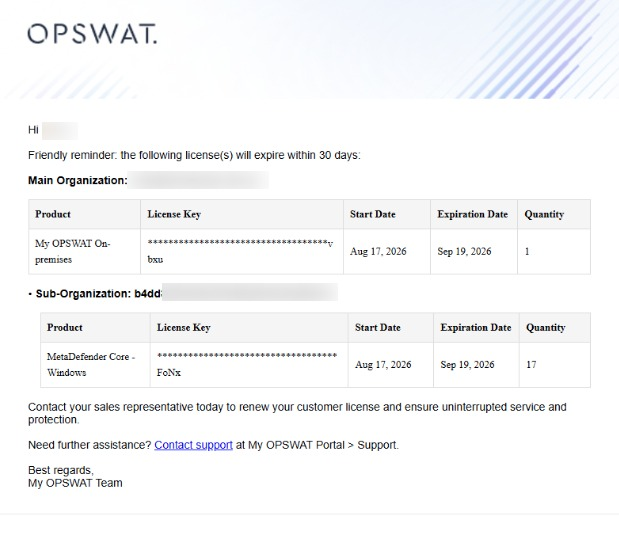The height and width of the screenshot is (533, 619).
Task: Open the Contact support link
Action: [x=193, y=445]
